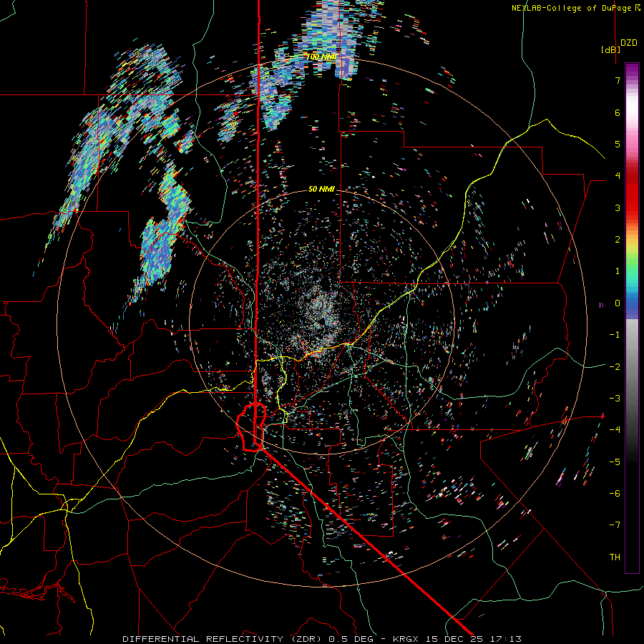Viewport: 644px width, 644px height.
Task: Click the -7 value on the color scale
Action: (x=615, y=525)
